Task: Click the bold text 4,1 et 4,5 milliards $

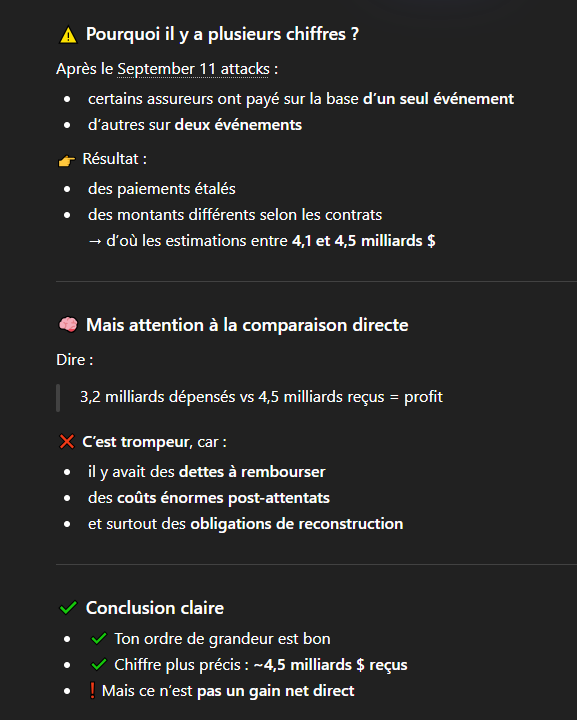Action: 364,241
